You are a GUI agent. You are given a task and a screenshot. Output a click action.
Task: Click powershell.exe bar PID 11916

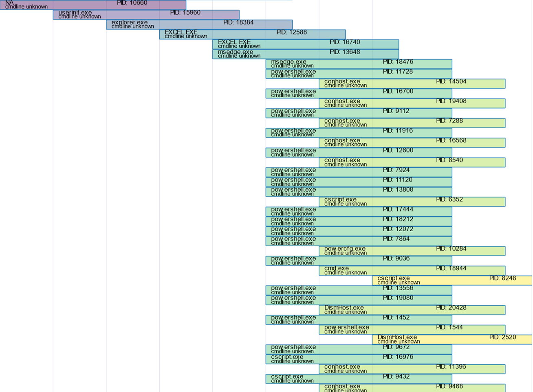tap(359, 133)
